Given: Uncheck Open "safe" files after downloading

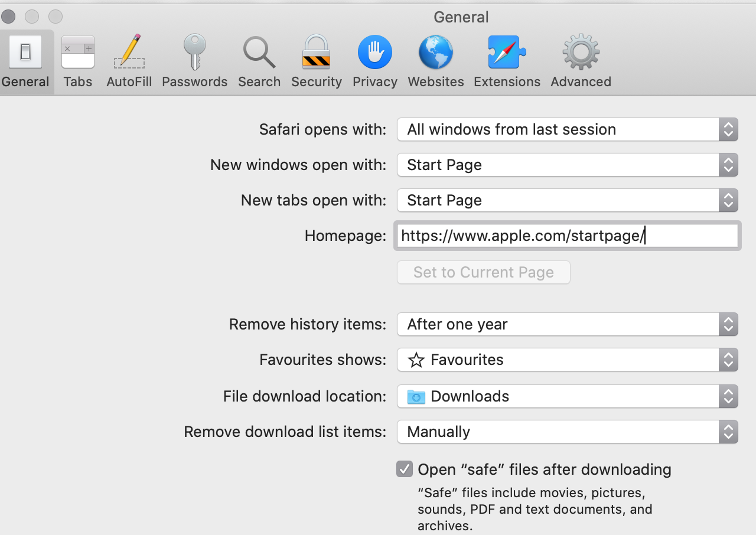Looking at the screenshot, I should 405,469.
